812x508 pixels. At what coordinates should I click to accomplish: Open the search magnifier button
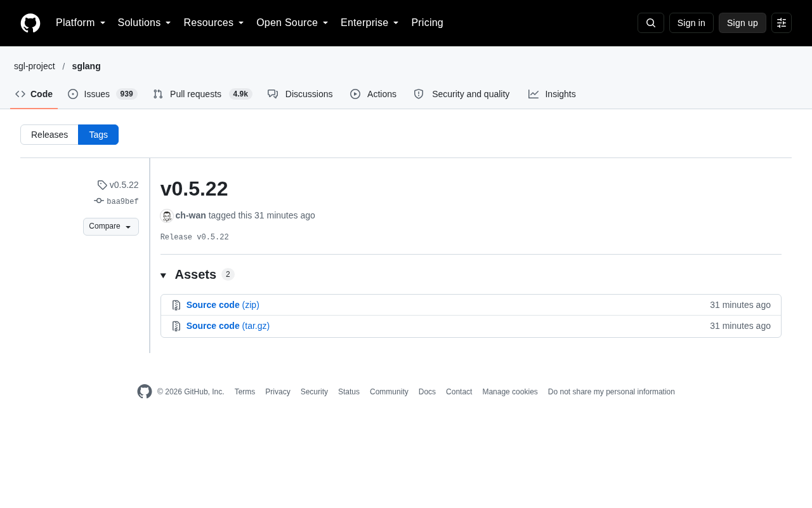651,23
